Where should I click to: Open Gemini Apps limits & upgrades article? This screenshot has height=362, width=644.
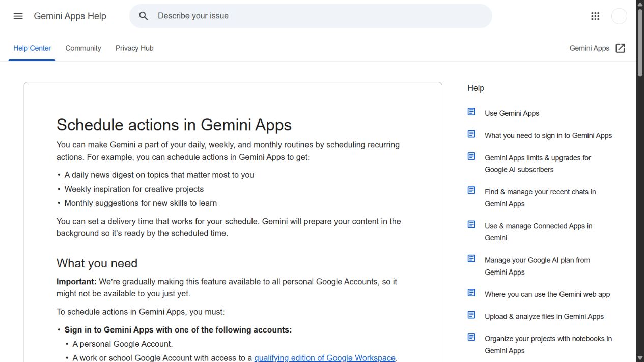(538, 164)
